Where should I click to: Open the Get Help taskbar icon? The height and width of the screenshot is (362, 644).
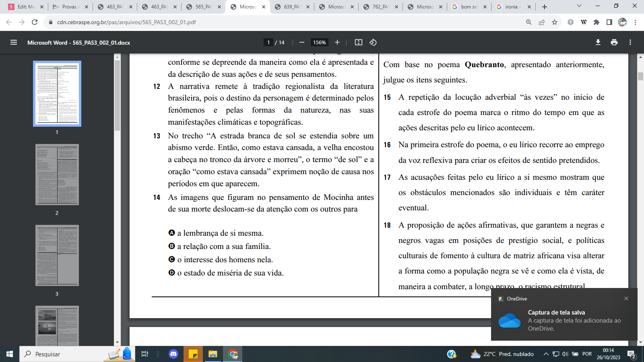click(x=452, y=354)
